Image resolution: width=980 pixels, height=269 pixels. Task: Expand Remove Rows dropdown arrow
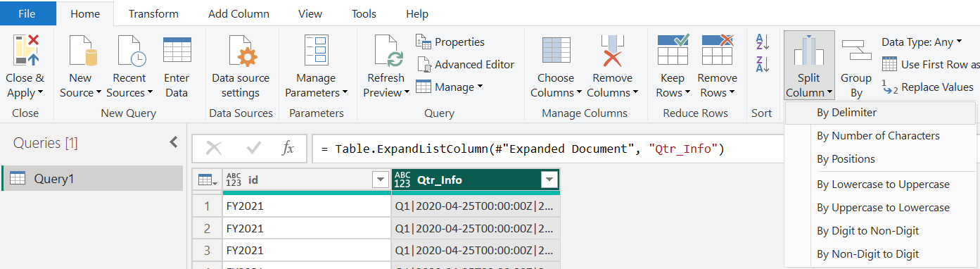732,93
